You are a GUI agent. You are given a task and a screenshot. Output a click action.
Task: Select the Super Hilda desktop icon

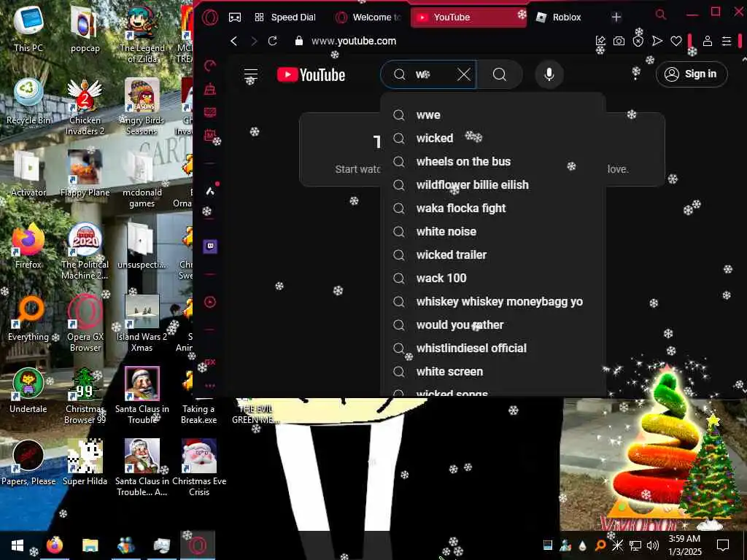point(85,462)
